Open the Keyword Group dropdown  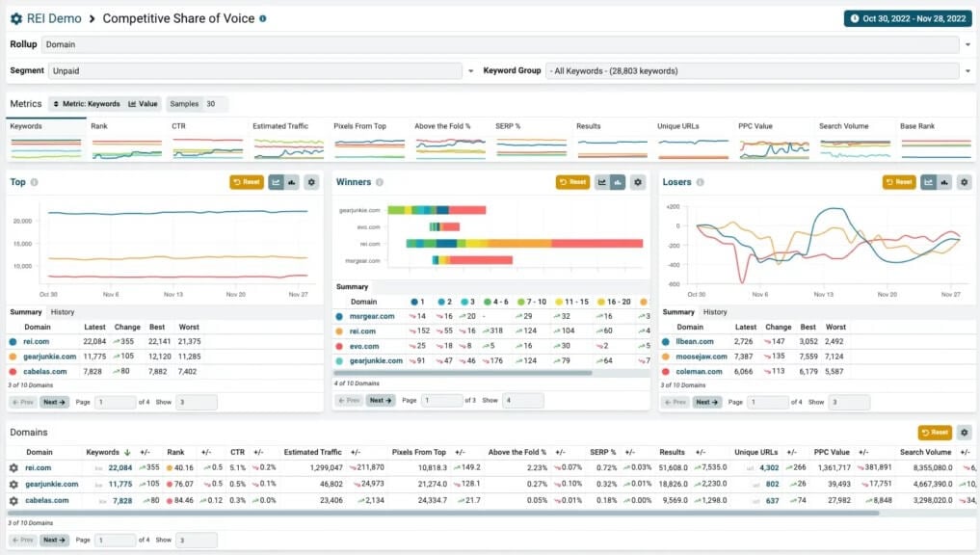[x=967, y=70]
